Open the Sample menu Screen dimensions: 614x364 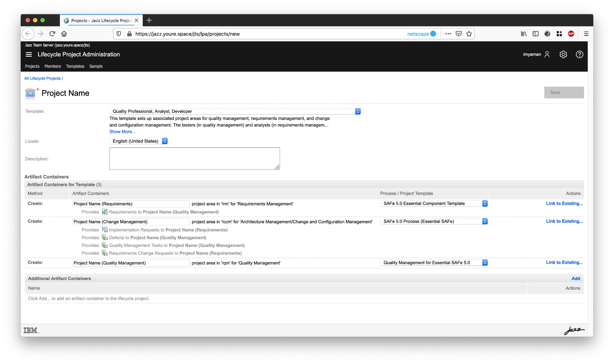[96, 66]
